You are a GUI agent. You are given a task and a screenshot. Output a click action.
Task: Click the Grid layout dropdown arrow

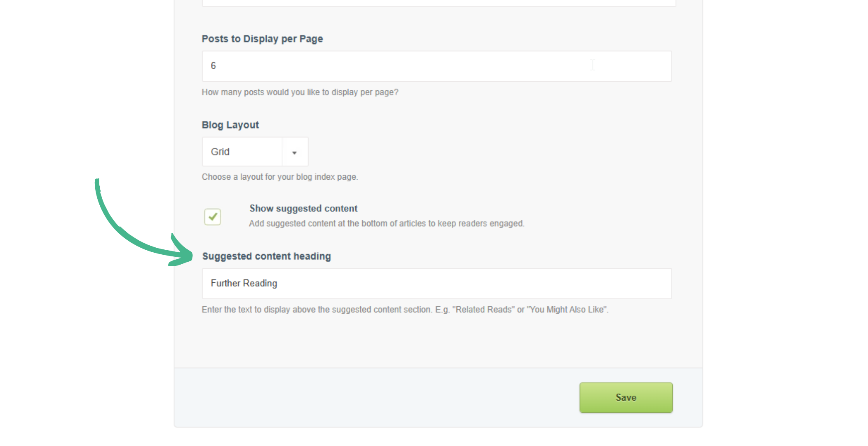tap(294, 152)
